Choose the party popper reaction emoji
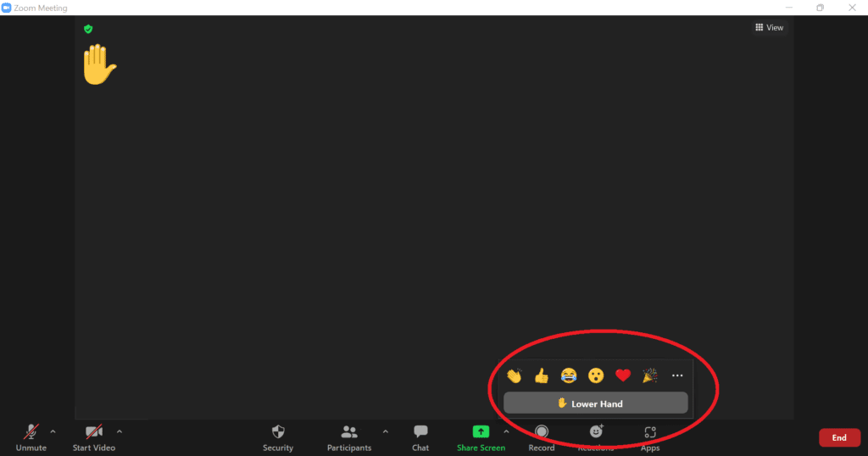868x456 pixels. pyautogui.click(x=650, y=375)
